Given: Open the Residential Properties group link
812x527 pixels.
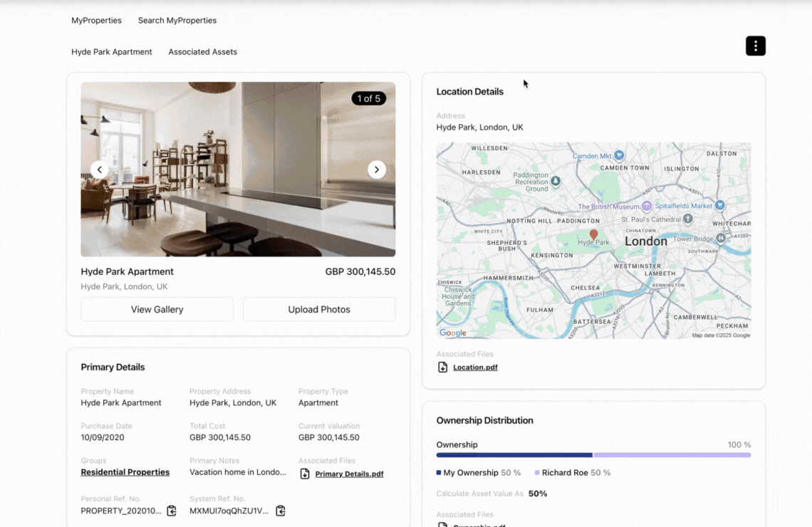Looking at the screenshot, I should pyautogui.click(x=125, y=472).
